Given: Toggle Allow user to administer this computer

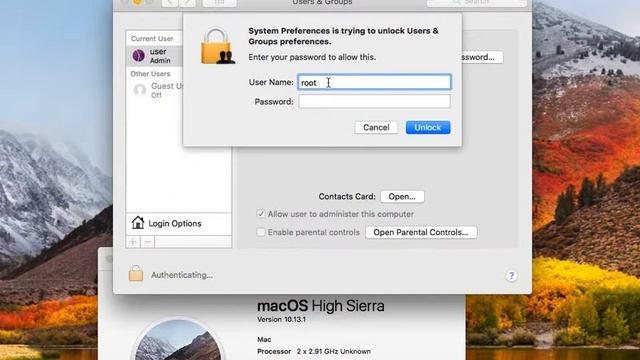Looking at the screenshot, I should coord(260,214).
